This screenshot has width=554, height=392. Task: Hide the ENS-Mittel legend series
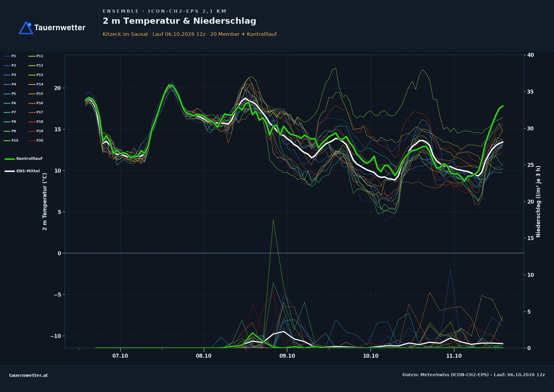(22, 171)
